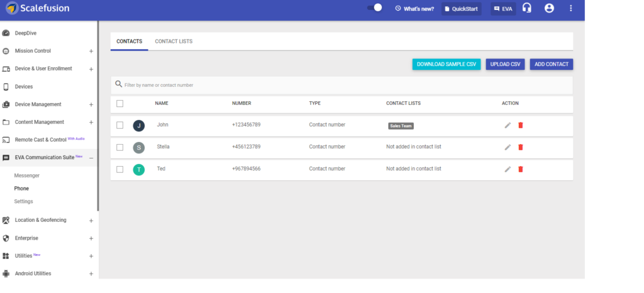Collapse the EVA Communication Suite section
This screenshot has width=644, height=293.
(x=91, y=158)
